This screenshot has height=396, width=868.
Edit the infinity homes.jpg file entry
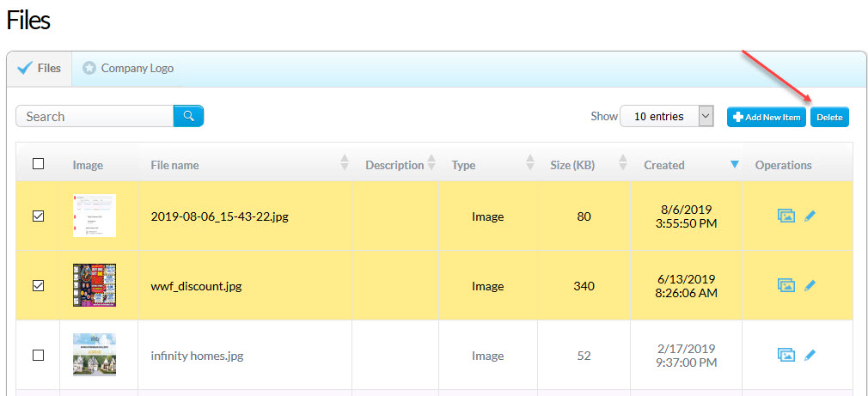pos(810,355)
